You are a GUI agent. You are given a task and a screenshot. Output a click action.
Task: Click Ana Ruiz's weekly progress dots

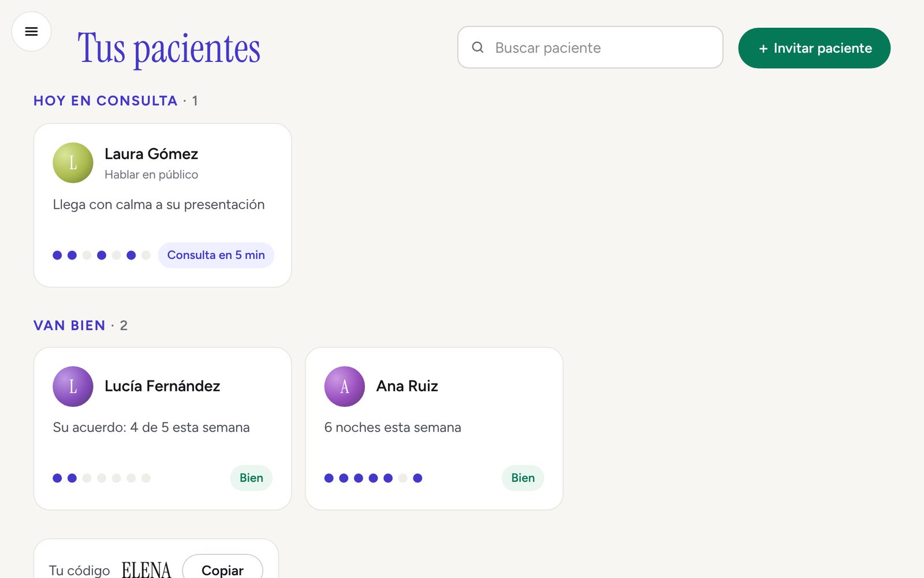pos(373,478)
